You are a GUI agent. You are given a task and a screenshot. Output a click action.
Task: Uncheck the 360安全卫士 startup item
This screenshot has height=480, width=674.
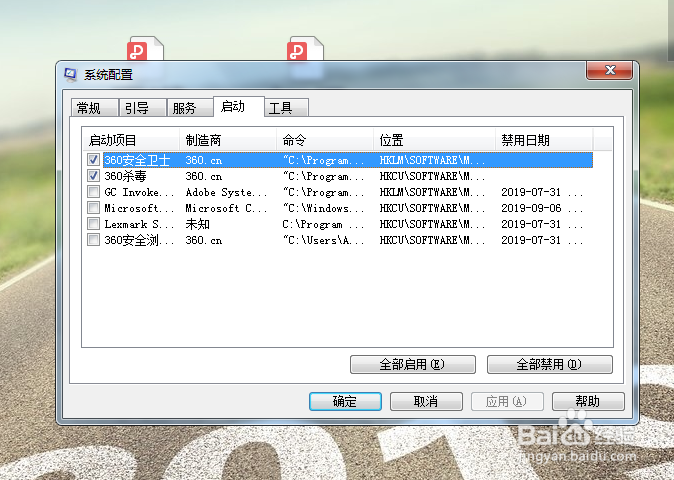[93, 160]
